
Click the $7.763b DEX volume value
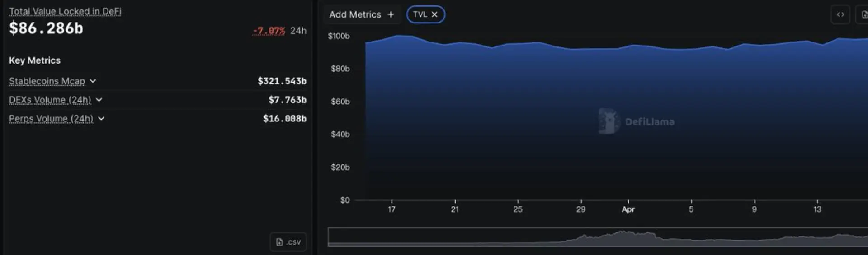pos(288,100)
